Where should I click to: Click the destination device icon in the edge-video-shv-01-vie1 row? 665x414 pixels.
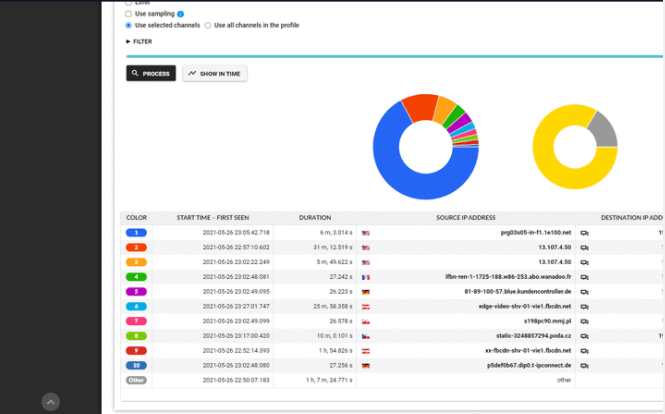point(584,307)
